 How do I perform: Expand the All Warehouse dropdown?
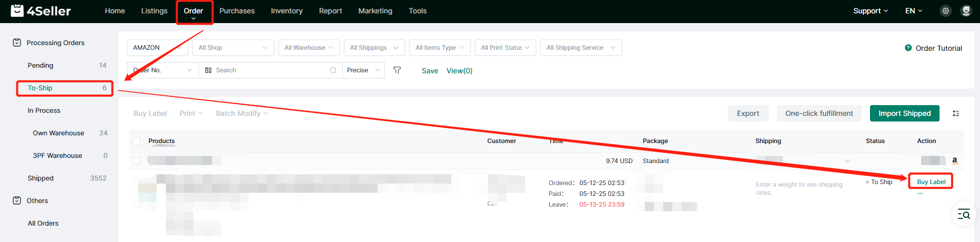pos(309,48)
